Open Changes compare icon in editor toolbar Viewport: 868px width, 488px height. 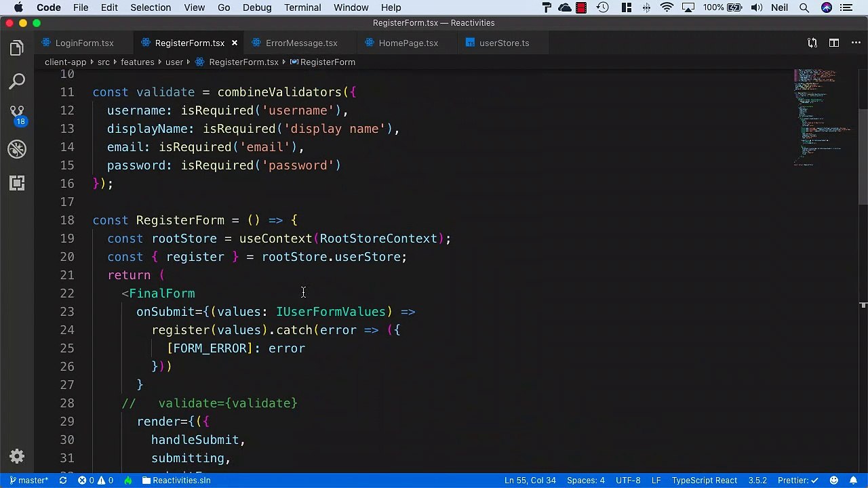click(812, 43)
